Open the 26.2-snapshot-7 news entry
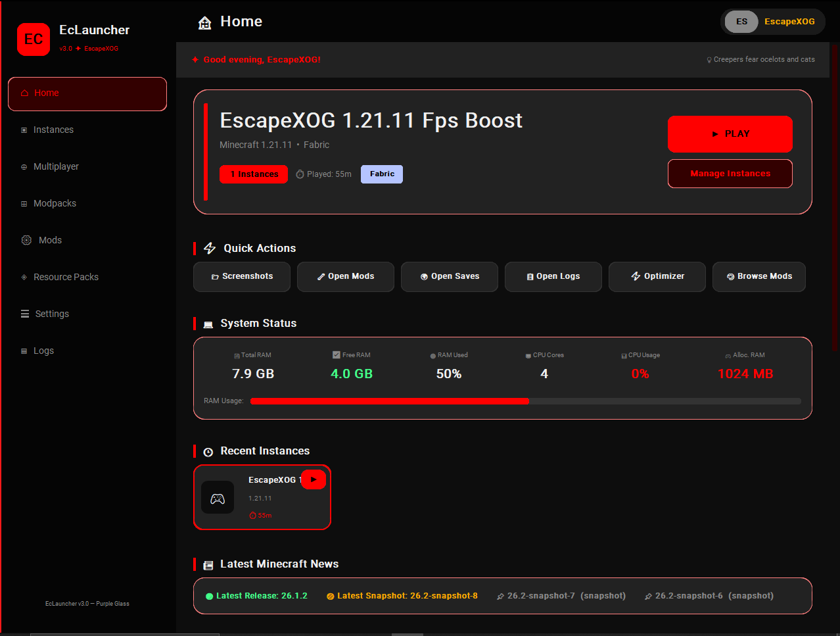This screenshot has width=840, height=636. click(x=561, y=596)
